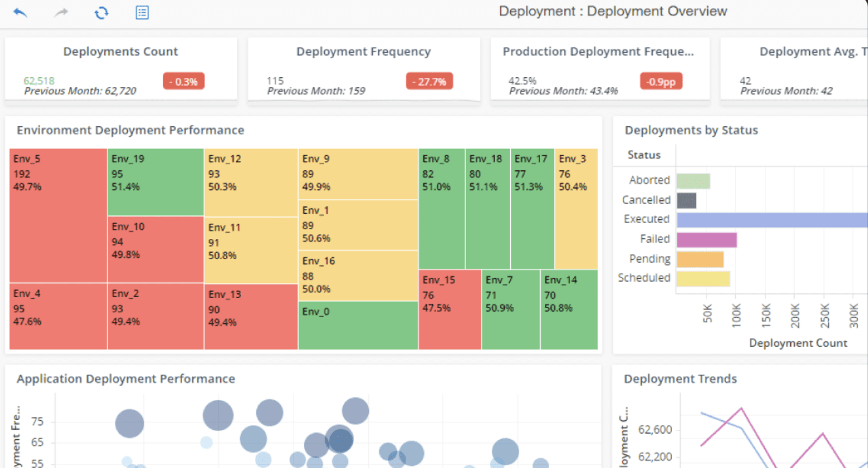Screen dimensions: 868x468
Task: Select the Env_11 treemap tile
Action: click(251, 250)
